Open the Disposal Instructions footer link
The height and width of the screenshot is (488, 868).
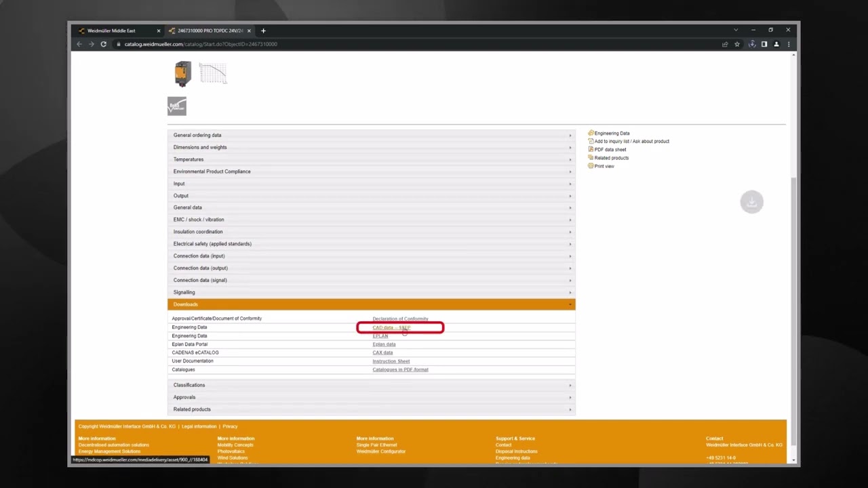point(517,451)
